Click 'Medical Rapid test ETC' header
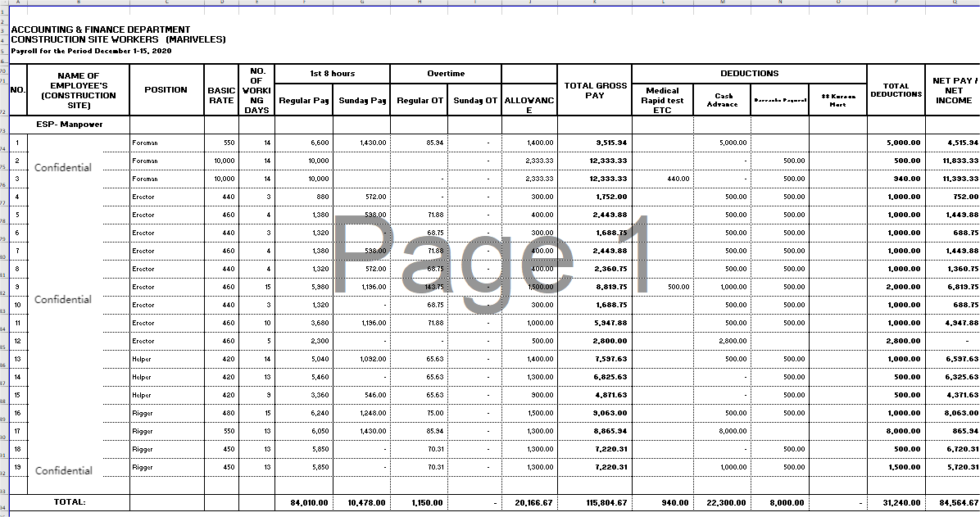The width and height of the screenshot is (980, 517). [x=663, y=100]
